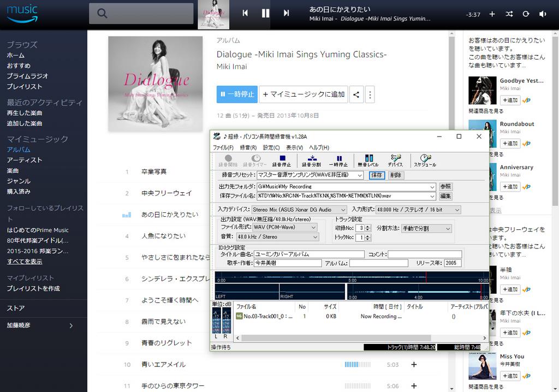
Task: Open the 設定(C) menu
Action: click(x=271, y=147)
